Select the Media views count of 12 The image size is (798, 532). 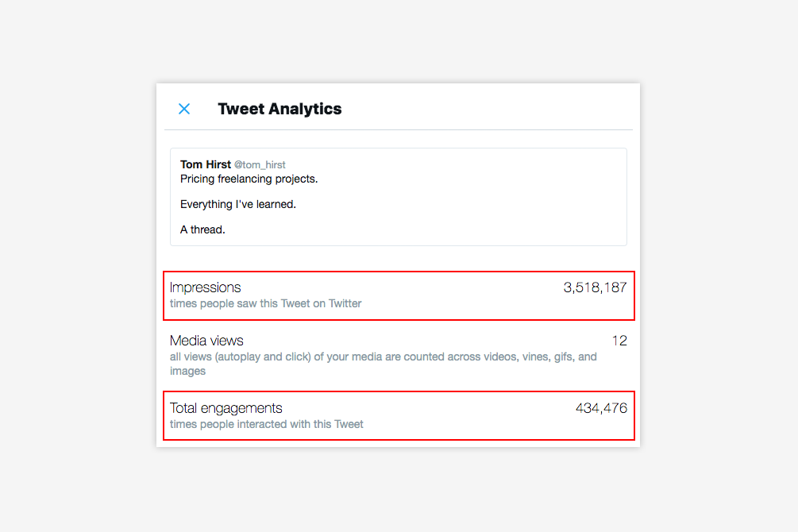(x=619, y=341)
